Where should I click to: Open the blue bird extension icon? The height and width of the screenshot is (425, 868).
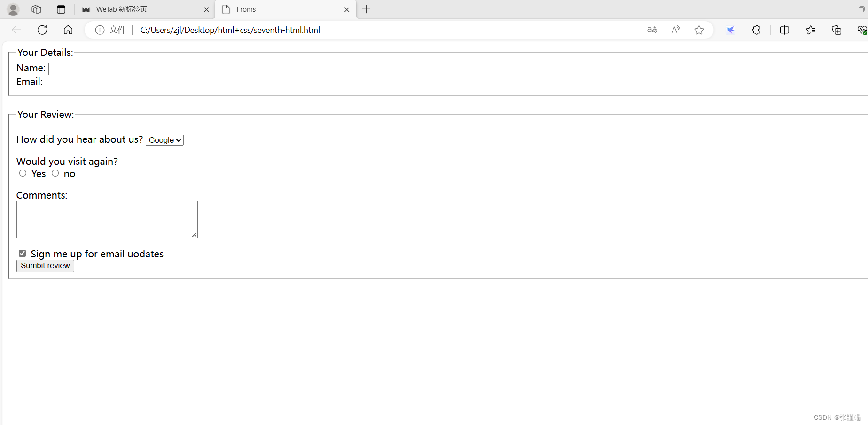pos(731,30)
